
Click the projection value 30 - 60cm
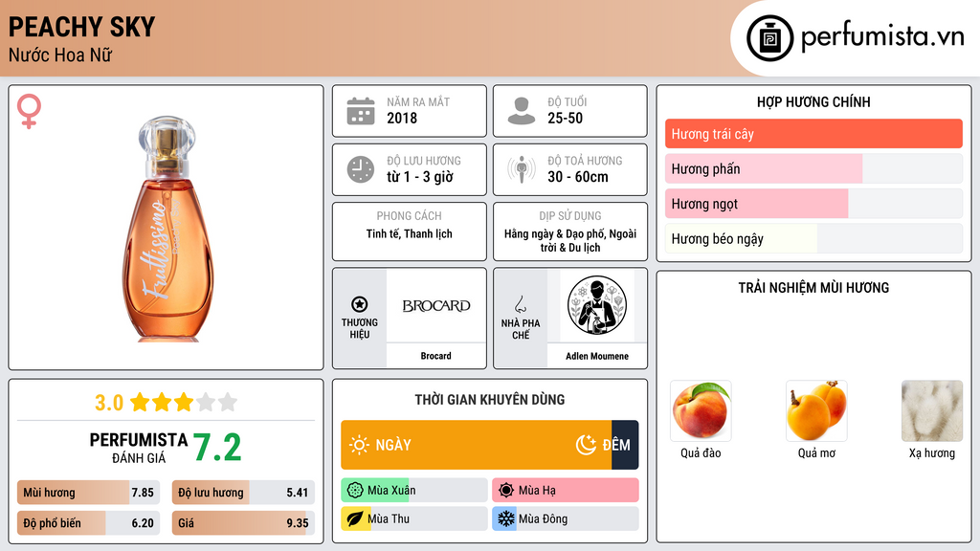click(577, 177)
